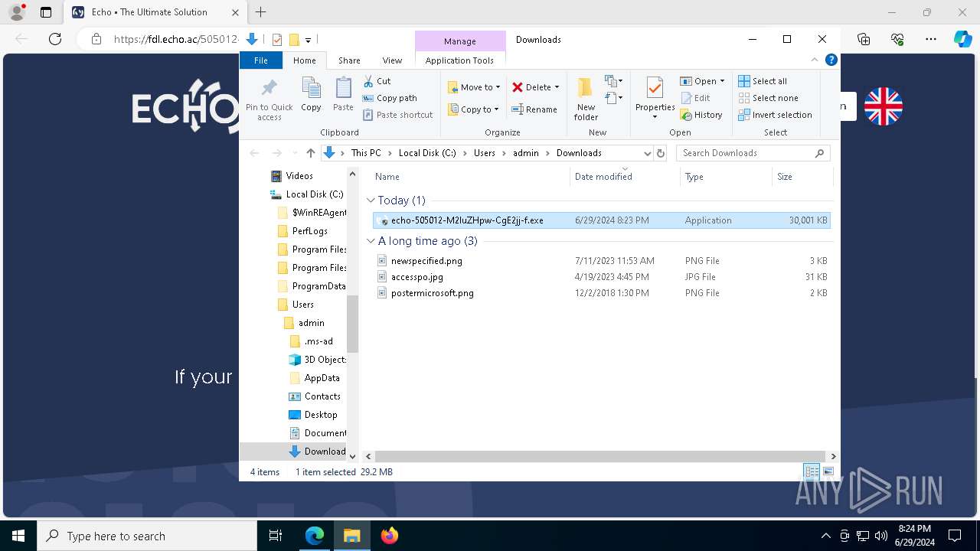Screen dimensions: 980x551
Task: Click Paste shortcut command
Action: pyautogui.click(x=398, y=115)
